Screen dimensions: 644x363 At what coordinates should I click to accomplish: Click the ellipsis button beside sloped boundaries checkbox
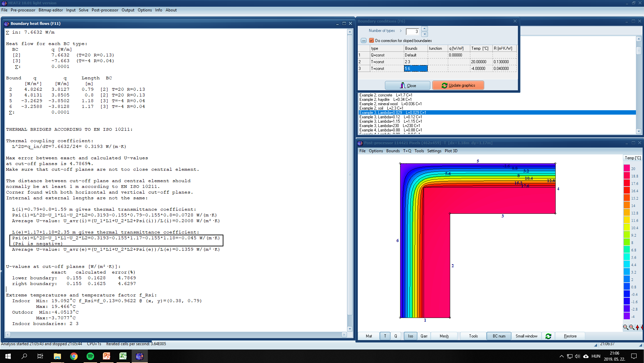tap(363, 41)
